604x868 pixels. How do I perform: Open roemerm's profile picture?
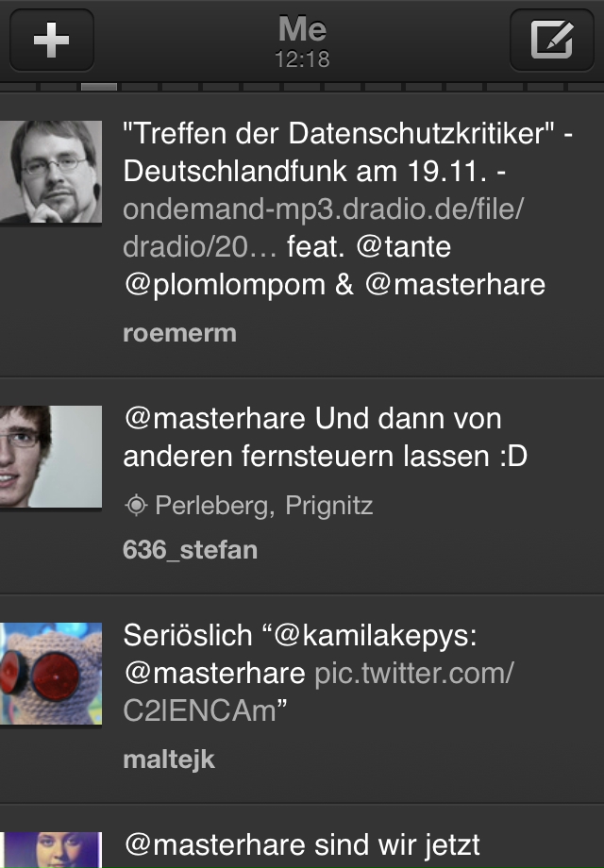tap(51, 172)
